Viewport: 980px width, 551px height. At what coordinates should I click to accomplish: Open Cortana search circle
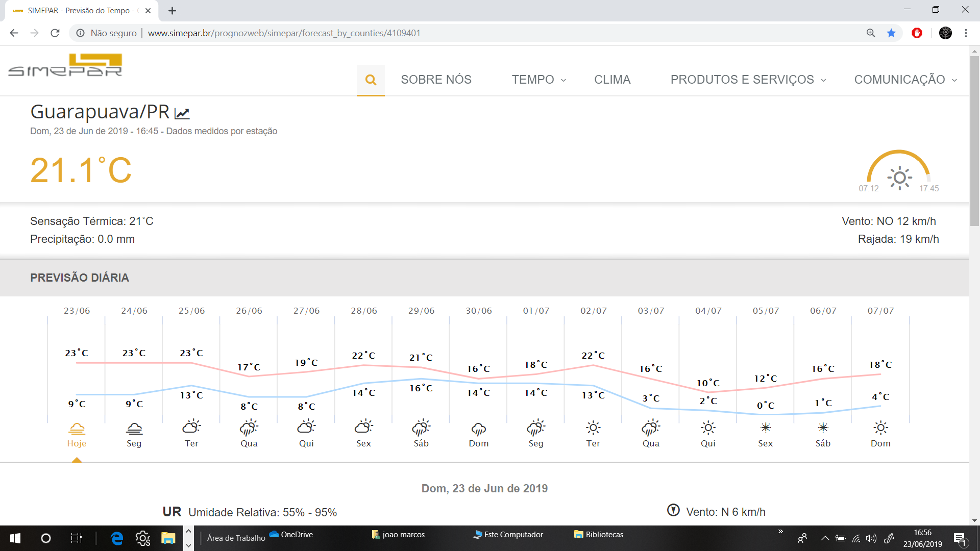46,538
